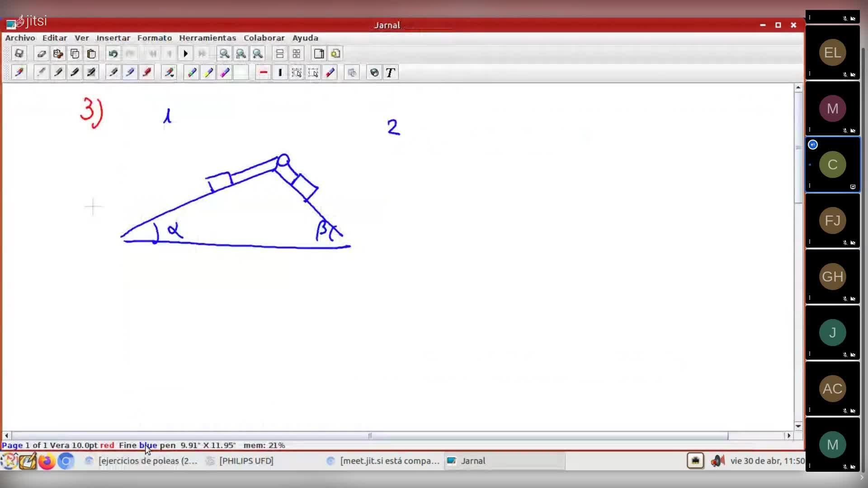Image resolution: width=868 pixels, height=488 pixels.
Task: Click the first zoom magnifier icon
Action: point(224,54)
